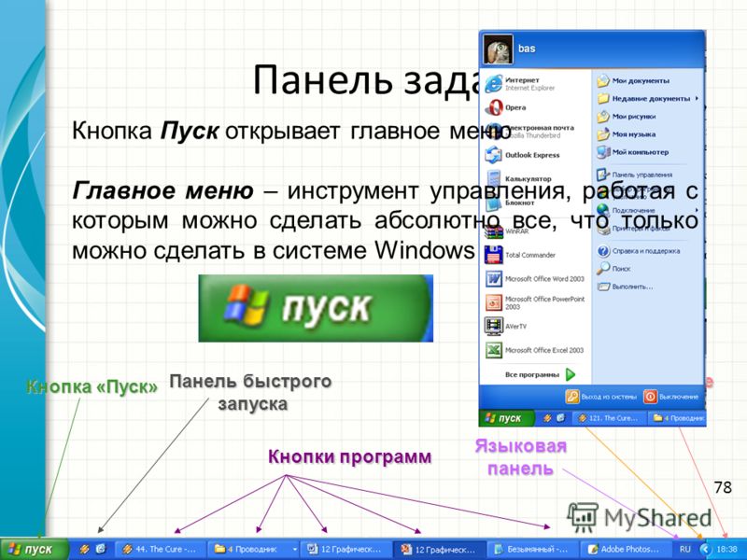Click 4 Проводник button directly below Start menu
Screen dimensions: 747x560
677,418
